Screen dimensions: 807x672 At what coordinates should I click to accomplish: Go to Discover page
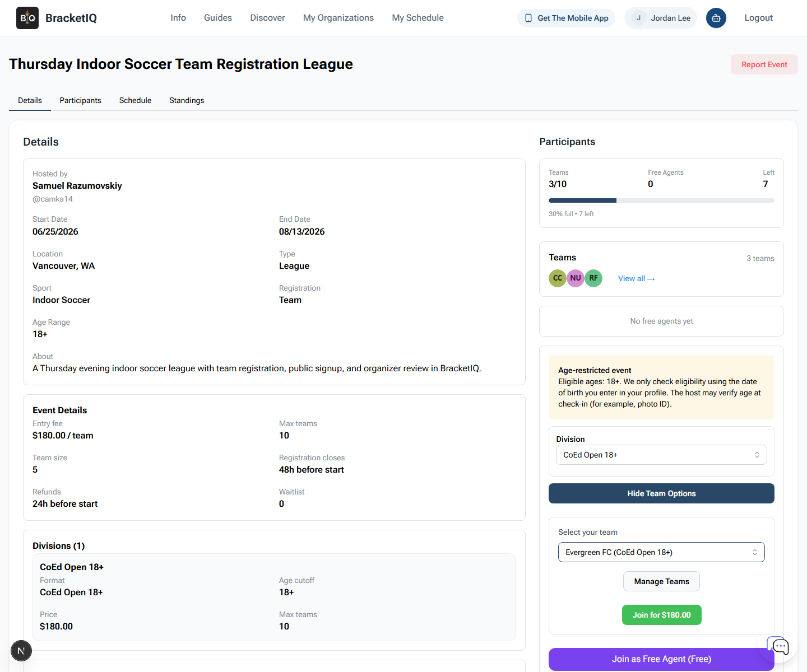click(x=267, y=18)
